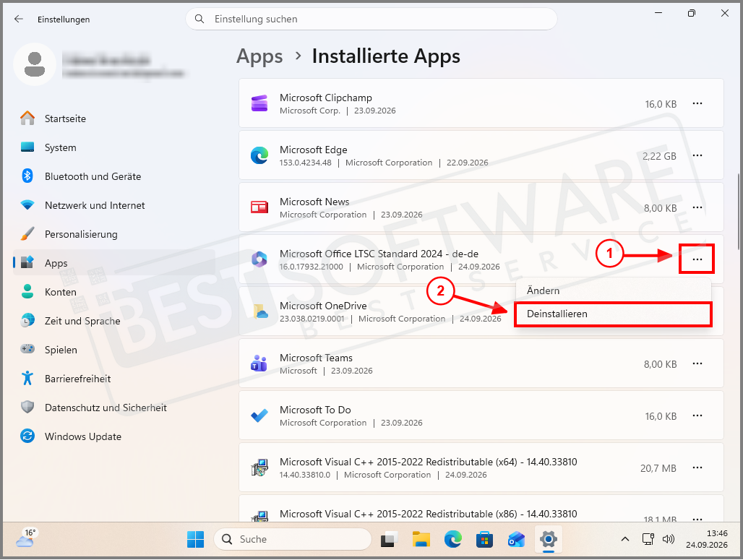Select the Windows Update sync icon
Viewport: 743px width, 560px height.
[27, 436]
